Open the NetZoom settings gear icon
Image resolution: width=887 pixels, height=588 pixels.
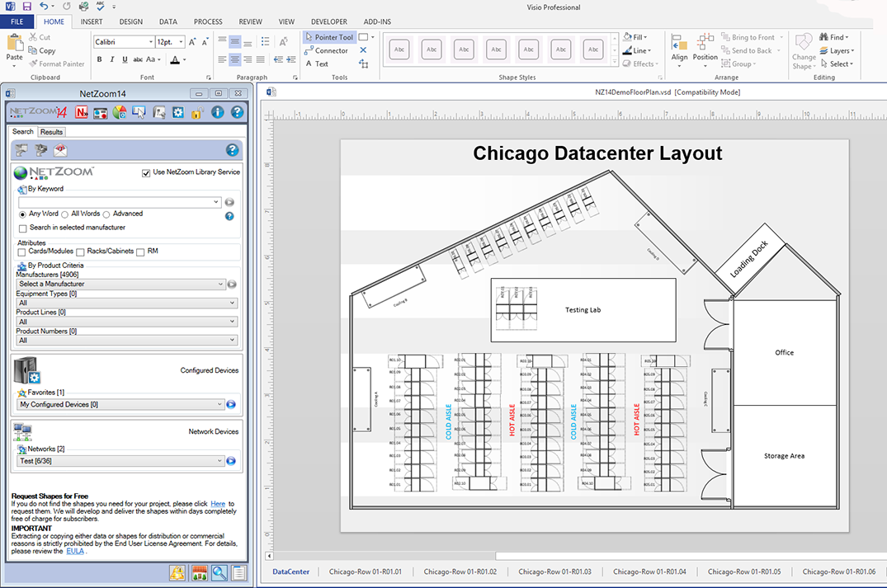pos(177,112)
